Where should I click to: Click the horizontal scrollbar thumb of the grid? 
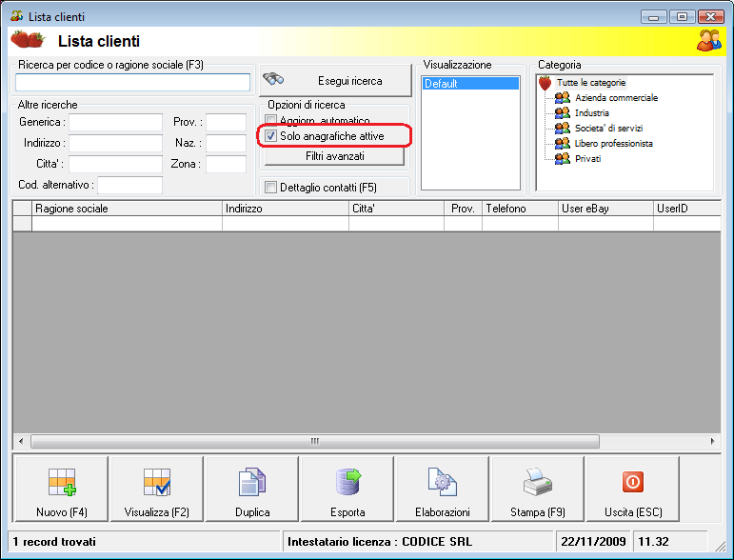click(x=315, y=441)
